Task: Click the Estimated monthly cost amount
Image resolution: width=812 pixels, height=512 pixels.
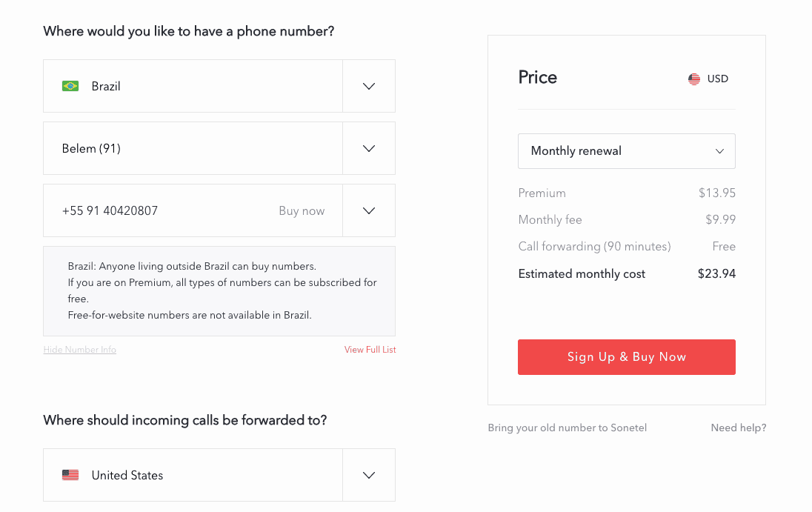Action: (x=716, y=273)
